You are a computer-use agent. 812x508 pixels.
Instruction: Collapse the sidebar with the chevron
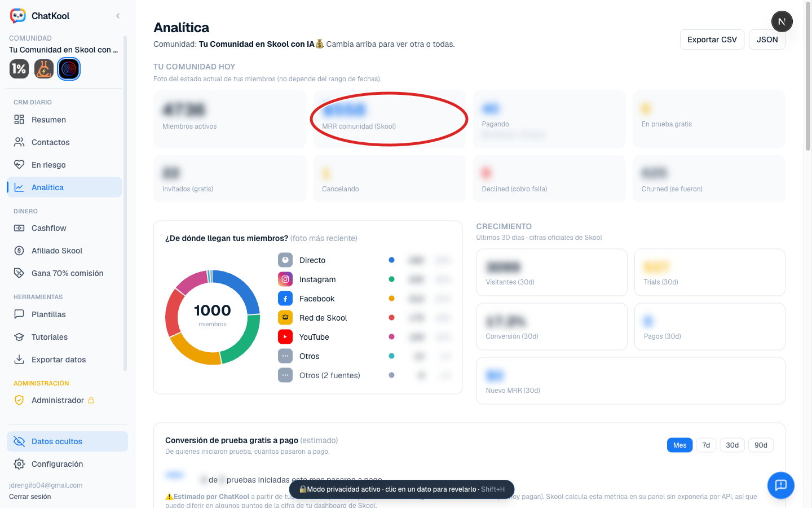tap(118, 16)
